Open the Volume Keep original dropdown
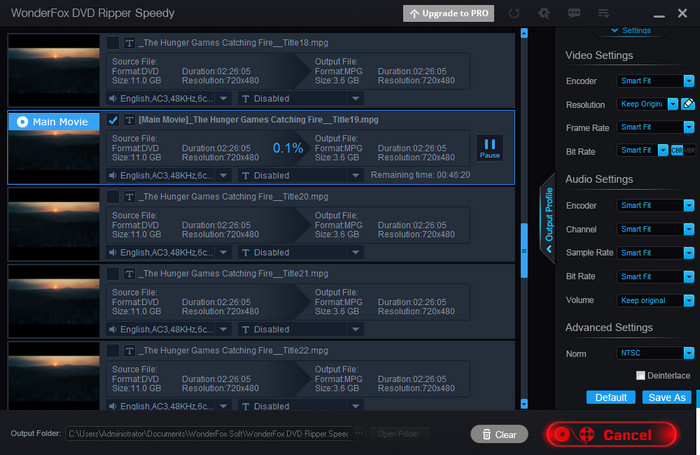The width and height of the screenshot is (700, 455). [655, 301]
